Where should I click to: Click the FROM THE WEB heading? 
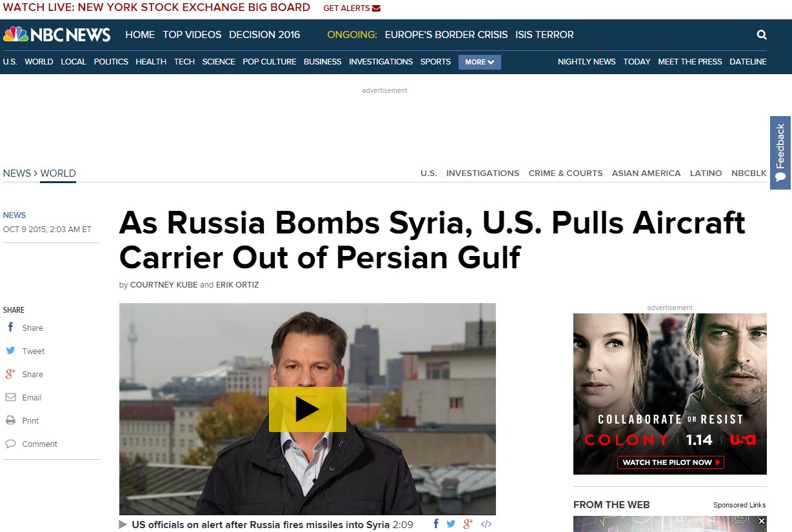[611, 505]
